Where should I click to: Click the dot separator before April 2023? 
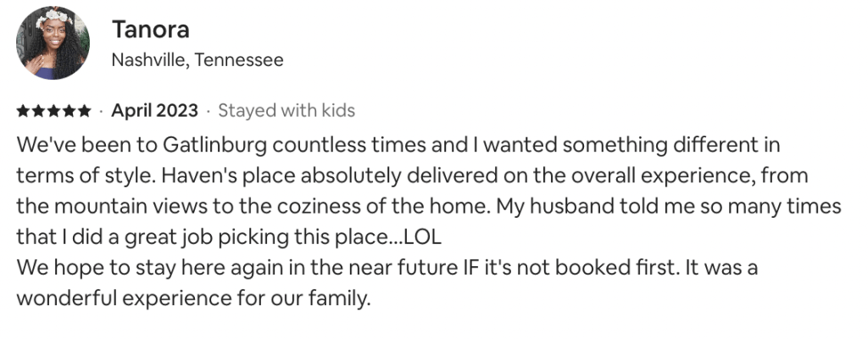[x=102, y=111]
